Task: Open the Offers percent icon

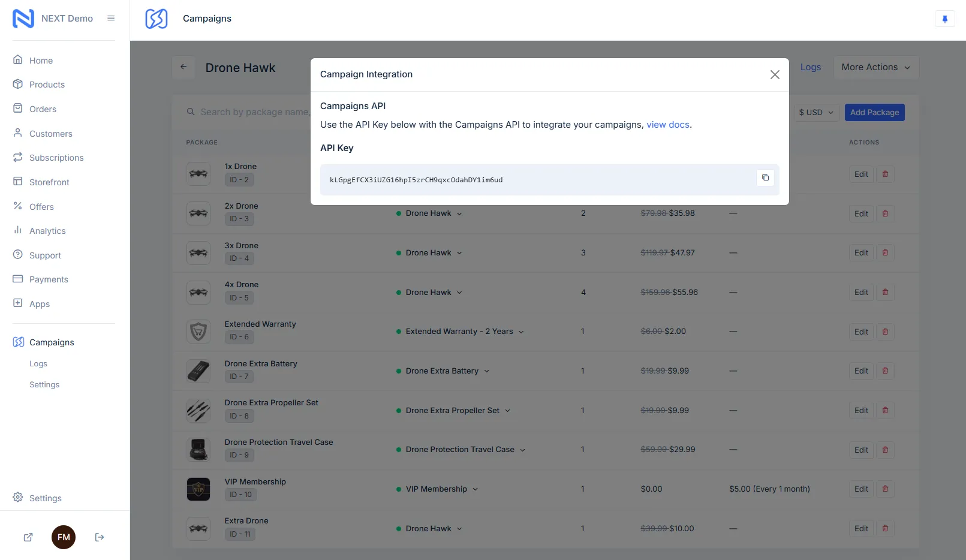Action: pos(18,206)
